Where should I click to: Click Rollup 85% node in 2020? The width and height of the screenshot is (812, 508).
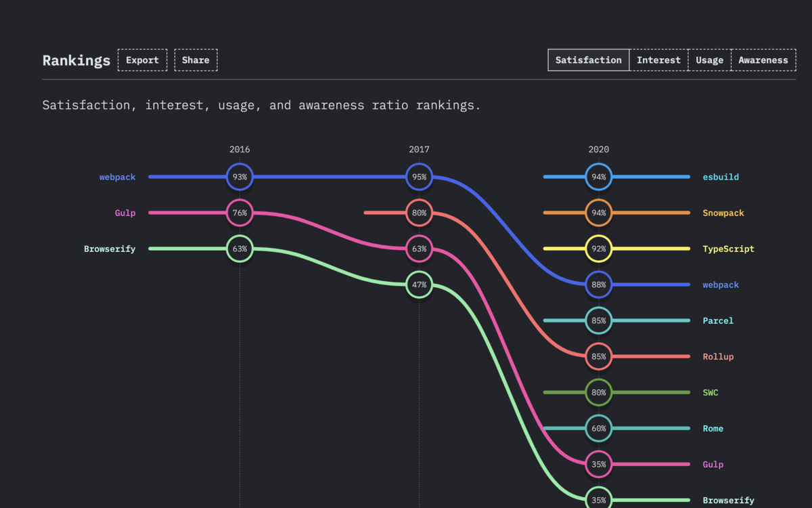click(598, 356)
